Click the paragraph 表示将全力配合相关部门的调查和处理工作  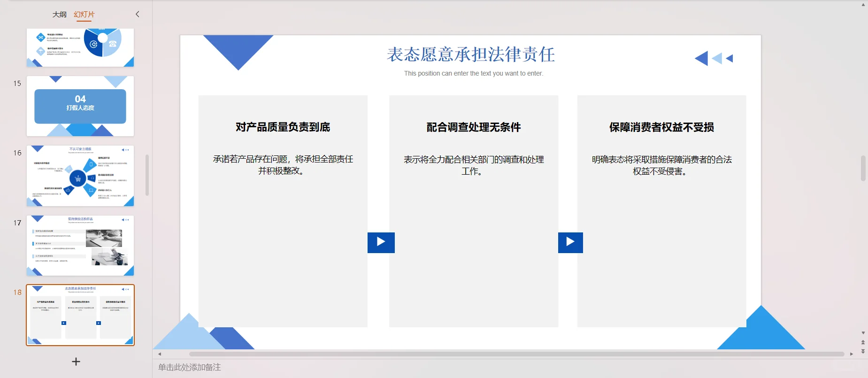(x=474, y=165)
